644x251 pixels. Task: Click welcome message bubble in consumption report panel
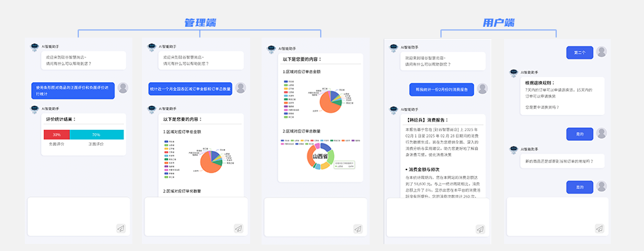tap(443, 61)
